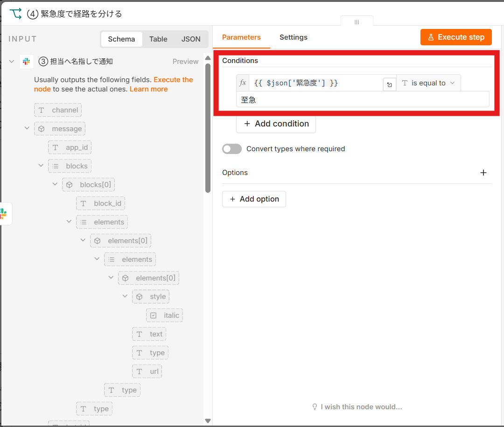Switch to the Settings tab
Screen dimensions: 504x427
(293, 37)
